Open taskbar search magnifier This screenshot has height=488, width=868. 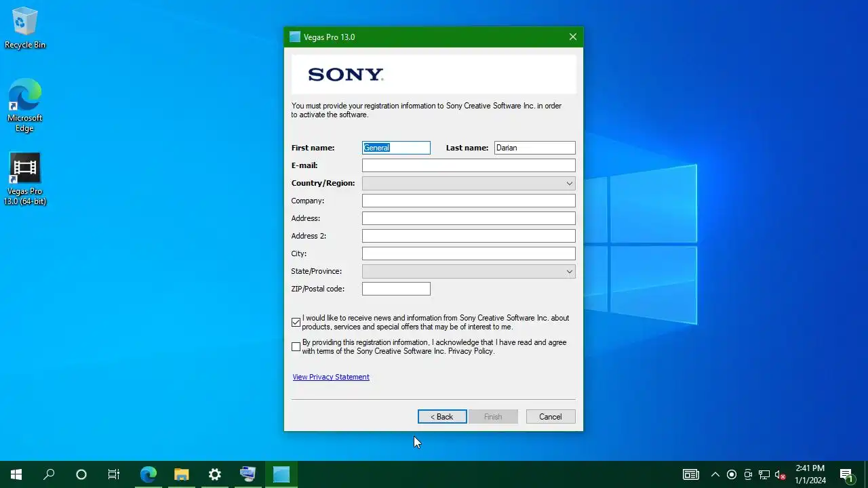pyautogui.click(x=49, y=474)
